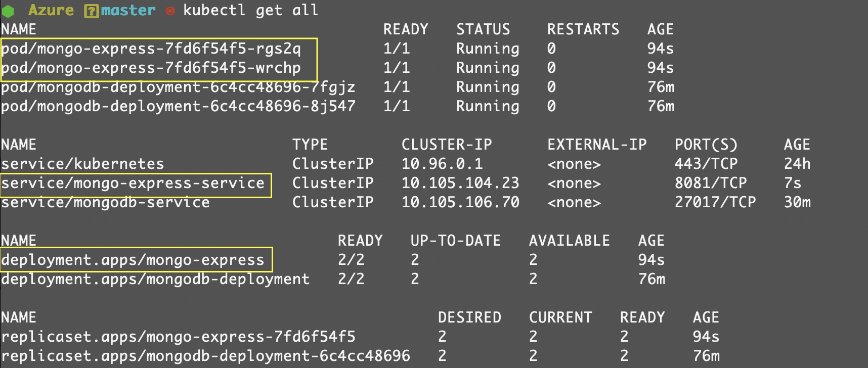Click pod/mongodb-deployment-6c4cc48696-7fgjz text
The image size is (868, 368).
click(x=178, y=87)
